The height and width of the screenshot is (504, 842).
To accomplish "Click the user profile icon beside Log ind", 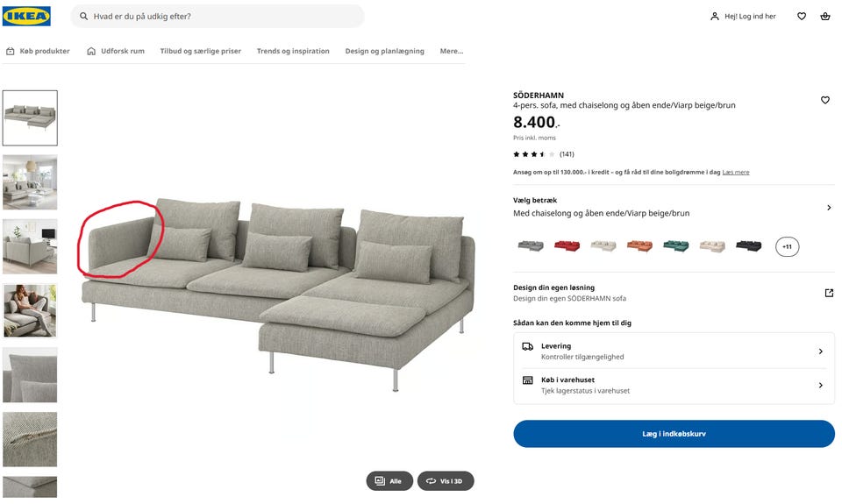I will pyautogui.click(x=714, y=17).
